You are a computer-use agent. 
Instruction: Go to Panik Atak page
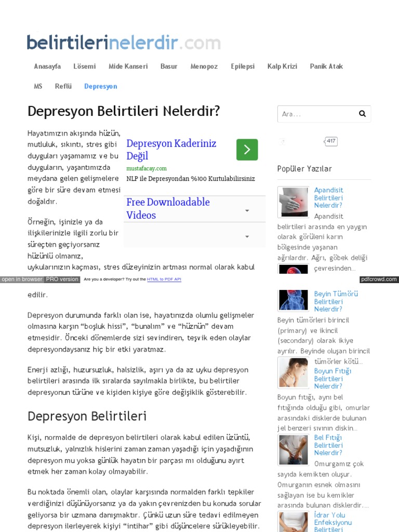326,66
